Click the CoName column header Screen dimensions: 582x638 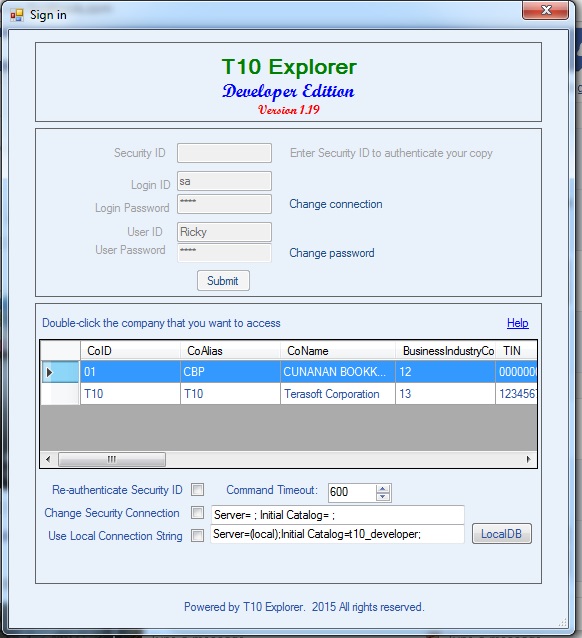pyautogui.click(x=338, y=350)
